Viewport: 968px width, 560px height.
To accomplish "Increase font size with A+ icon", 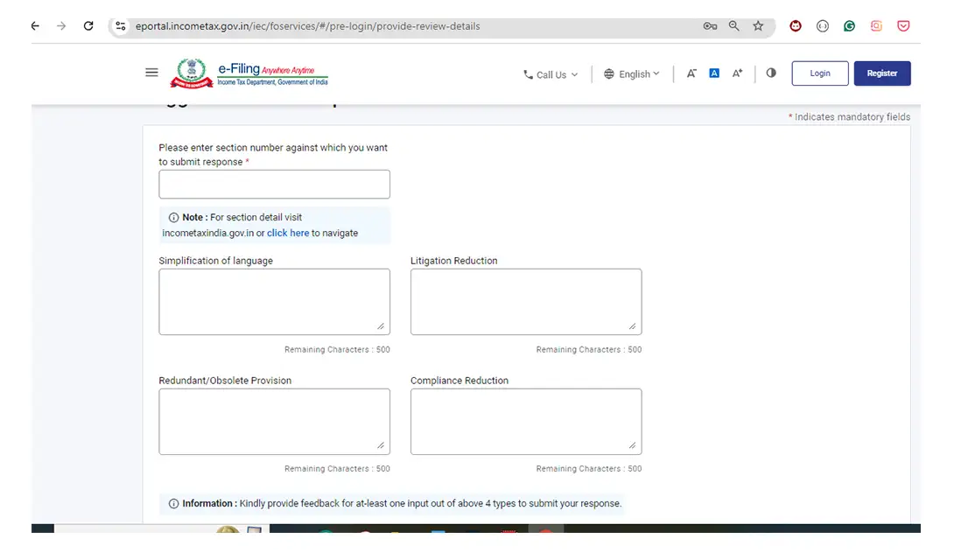I will point(737,73).
